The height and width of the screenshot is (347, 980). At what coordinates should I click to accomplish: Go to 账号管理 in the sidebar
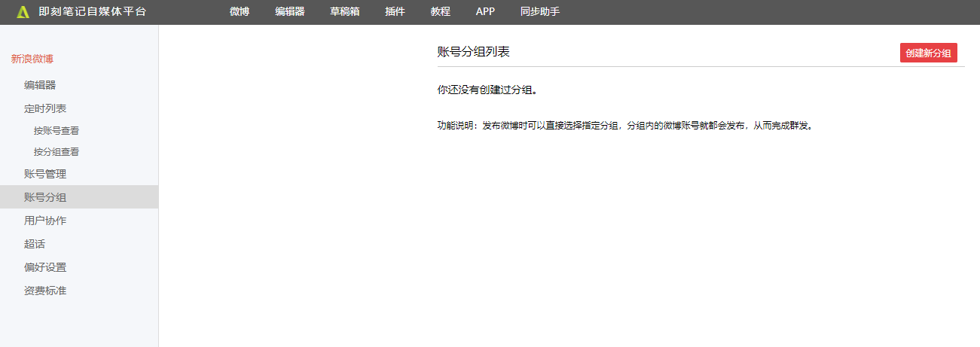[45, 174]
